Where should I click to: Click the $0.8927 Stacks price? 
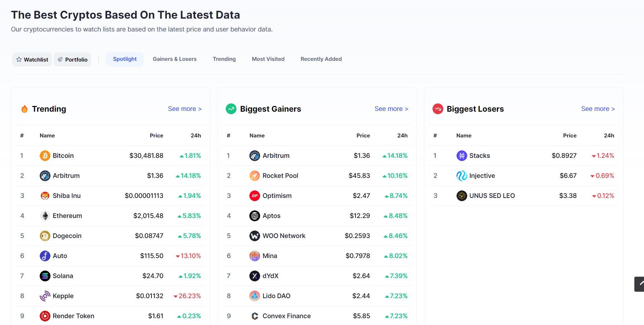coord(564,156)
